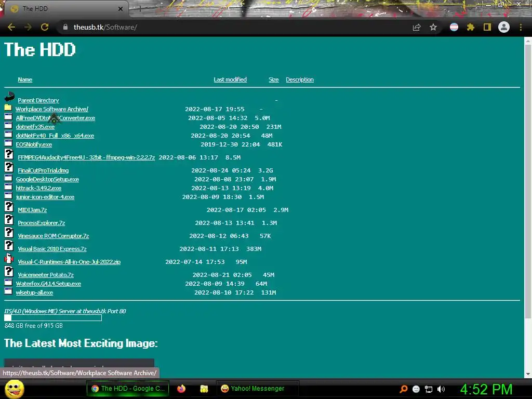
Task: Download FFMPEG4Audacity4Free4U 7z archive
Action: pyautogui.click(x=86, y=157)
